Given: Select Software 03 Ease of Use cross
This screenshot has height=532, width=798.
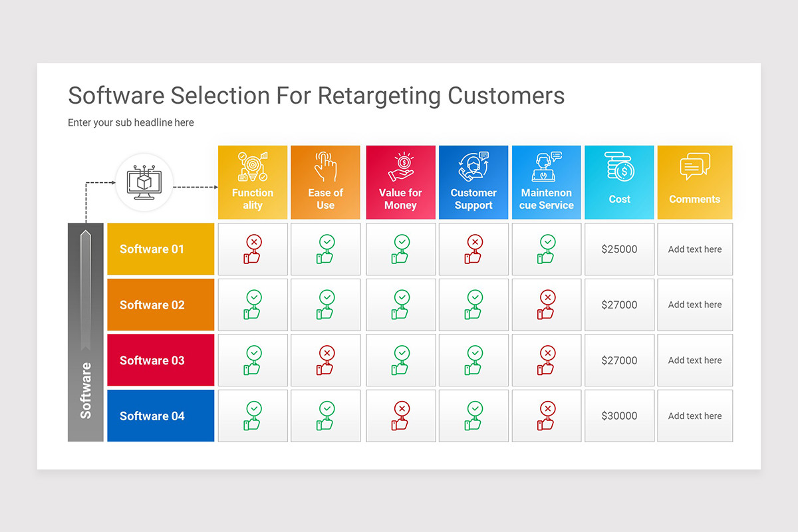Looking at the screenshot, I should pos(325,360).
